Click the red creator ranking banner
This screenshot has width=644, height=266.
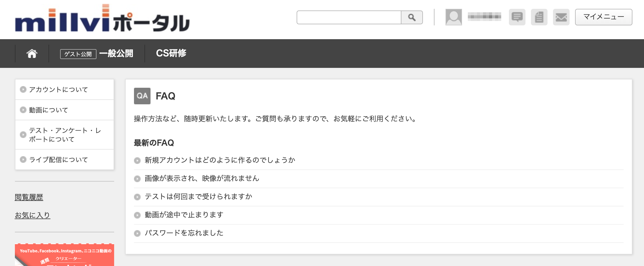coord(65,255)
